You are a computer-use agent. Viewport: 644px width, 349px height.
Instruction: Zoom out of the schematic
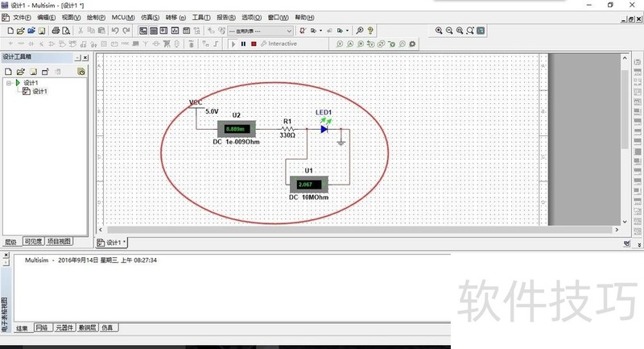[449, 31]
